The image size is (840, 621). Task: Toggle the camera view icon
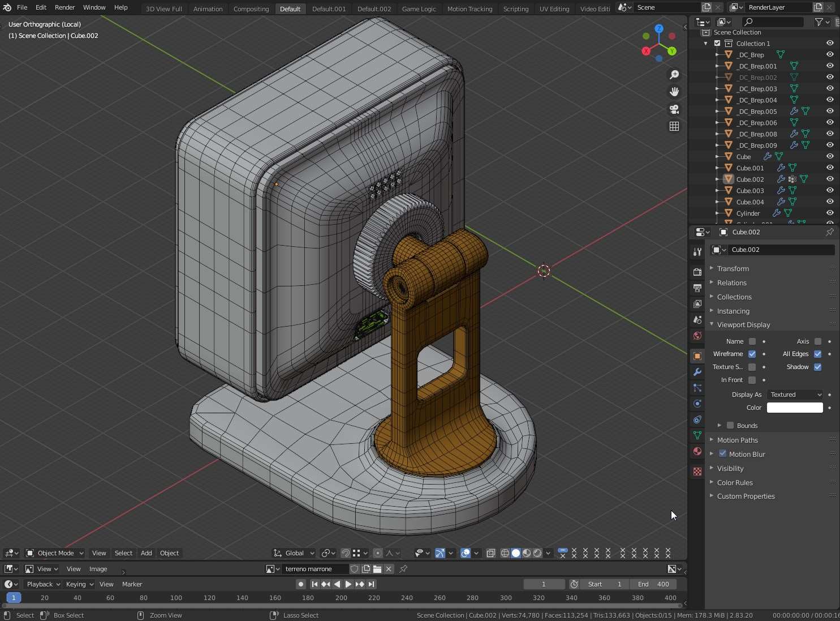coord(674,109)
